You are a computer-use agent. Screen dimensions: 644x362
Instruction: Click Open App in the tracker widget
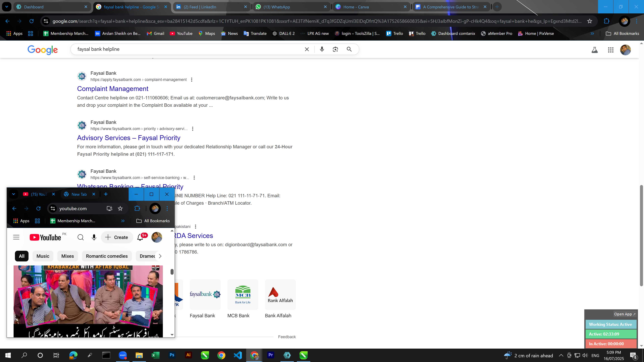pyautogui.click(x=625, y=314)
